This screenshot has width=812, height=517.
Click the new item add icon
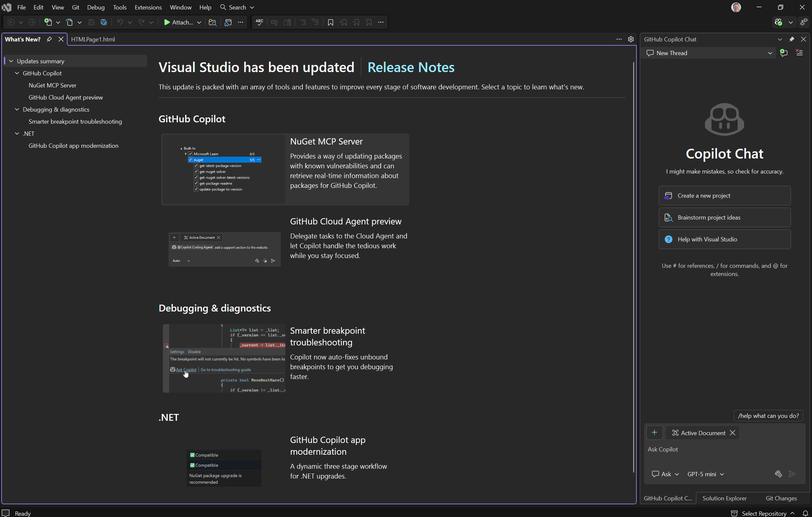click(x=48, y=22)
